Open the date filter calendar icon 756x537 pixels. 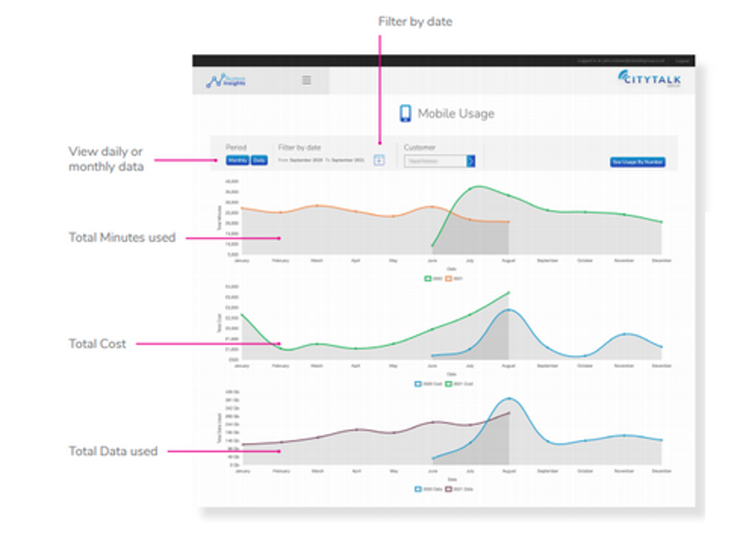tap(379, 160)
